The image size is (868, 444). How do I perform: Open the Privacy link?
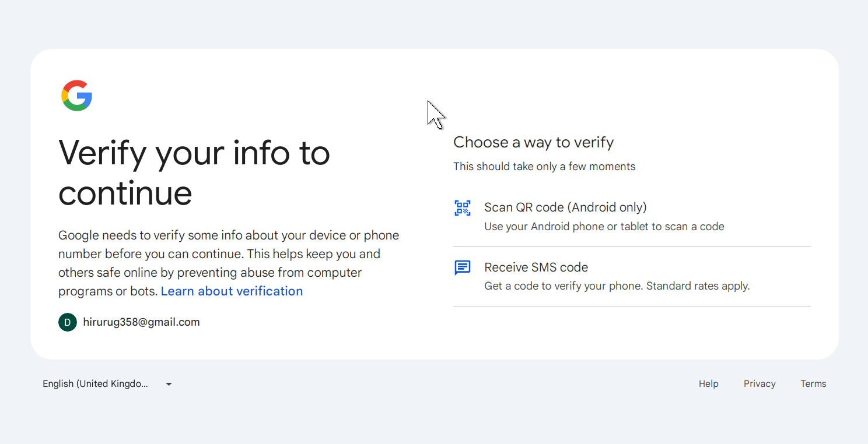pos(759,384)
